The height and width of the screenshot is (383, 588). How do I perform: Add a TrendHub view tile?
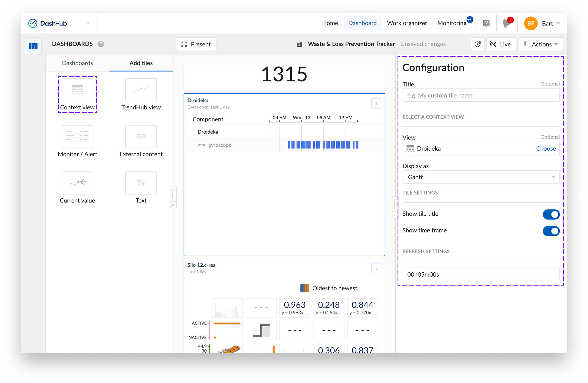[x=141, y=90]
